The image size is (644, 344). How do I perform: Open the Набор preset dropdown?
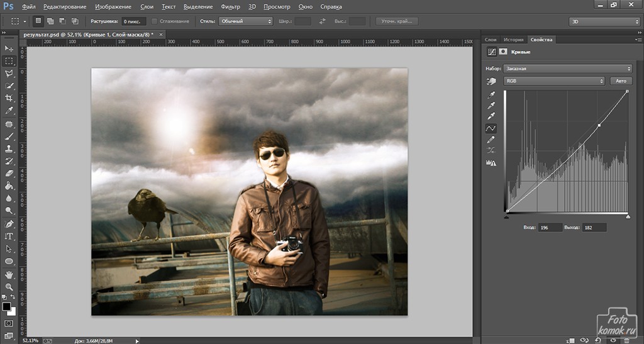click(568, 69)
